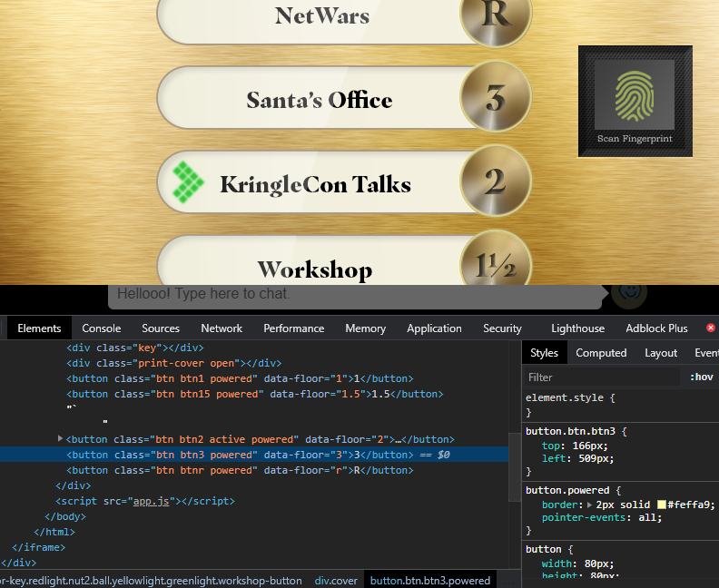This screenshot has width=719, height=588.
Task: Select the NetWars floor label
Action: tap(322, 16)
